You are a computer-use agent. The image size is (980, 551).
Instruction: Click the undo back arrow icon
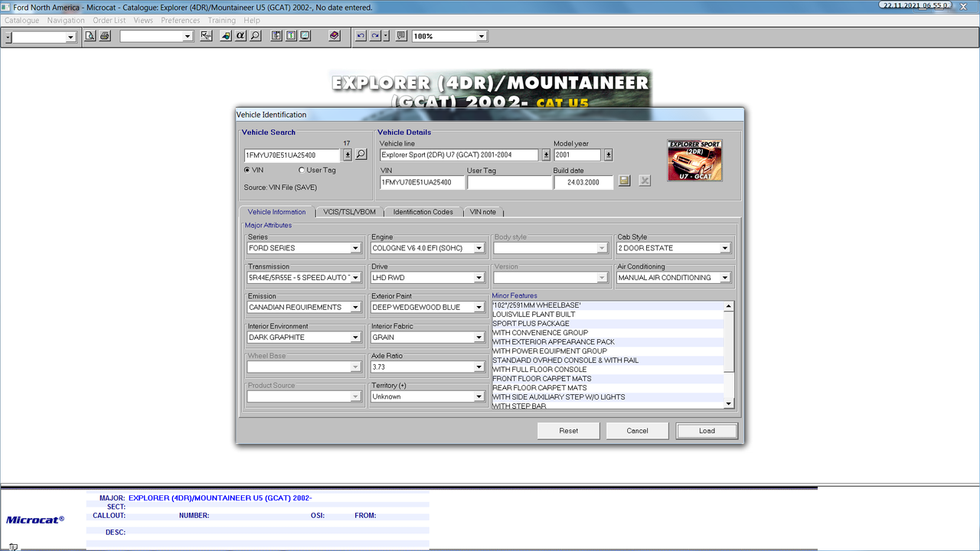click(361, 36)
